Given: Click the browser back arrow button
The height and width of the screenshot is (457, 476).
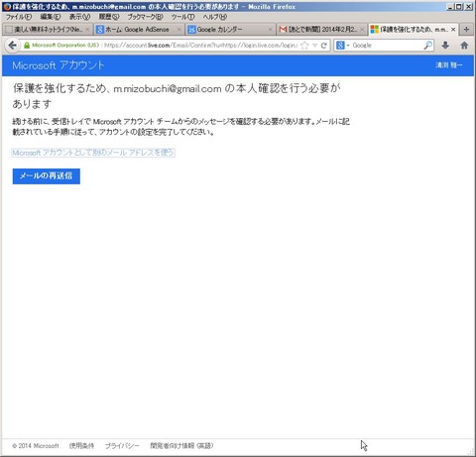Looking at the screenshot, I should coord(12,46).
